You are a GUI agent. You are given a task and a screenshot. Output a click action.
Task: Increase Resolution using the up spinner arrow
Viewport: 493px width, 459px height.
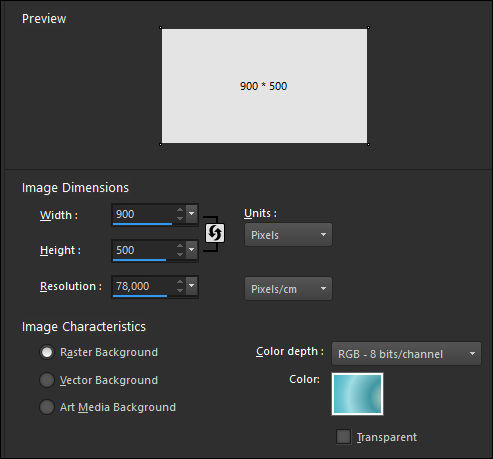180,282
